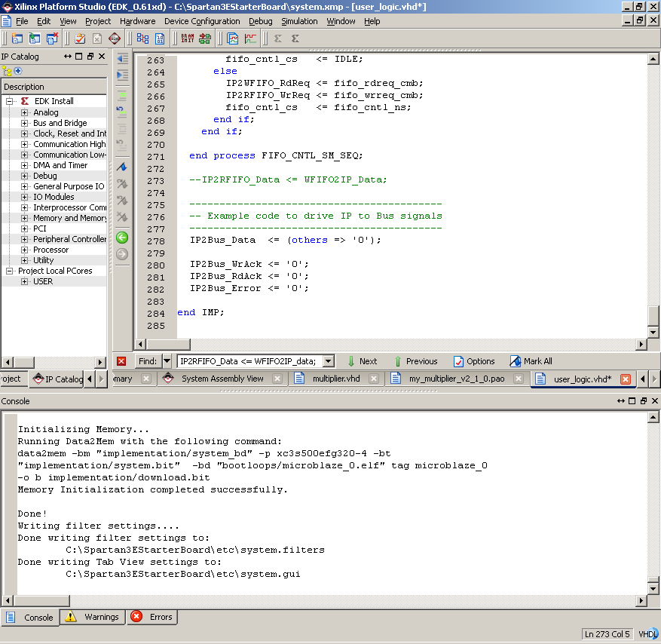Click the IP Catalog tree view icon
The image size is (661, 644).
pos(7,71)
